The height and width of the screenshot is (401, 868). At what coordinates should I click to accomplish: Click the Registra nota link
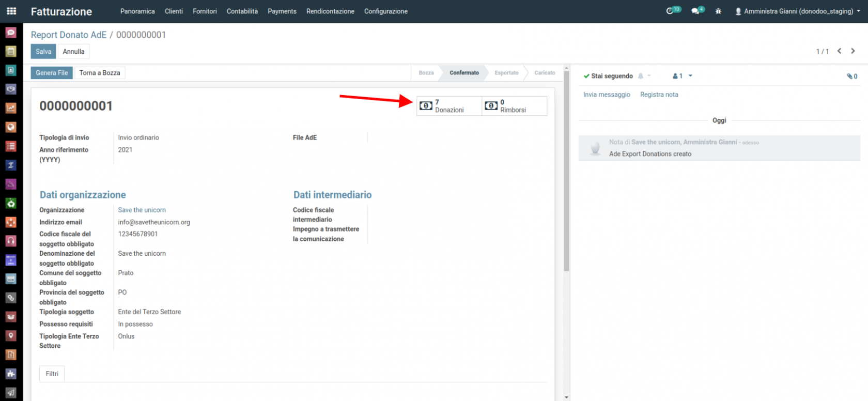(x=659, y=95)
